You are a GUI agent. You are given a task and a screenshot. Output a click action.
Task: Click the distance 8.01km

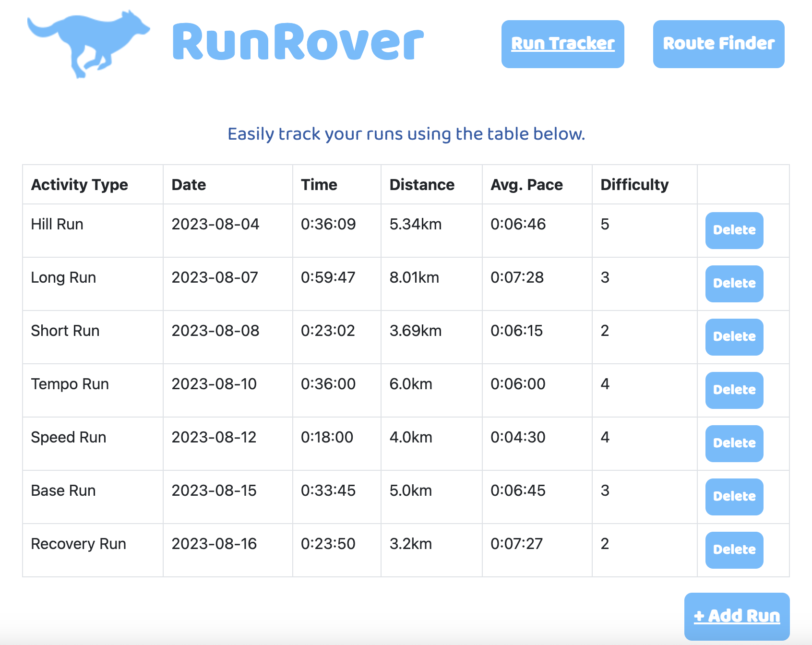pyautogui.click(x=414, y=277)
